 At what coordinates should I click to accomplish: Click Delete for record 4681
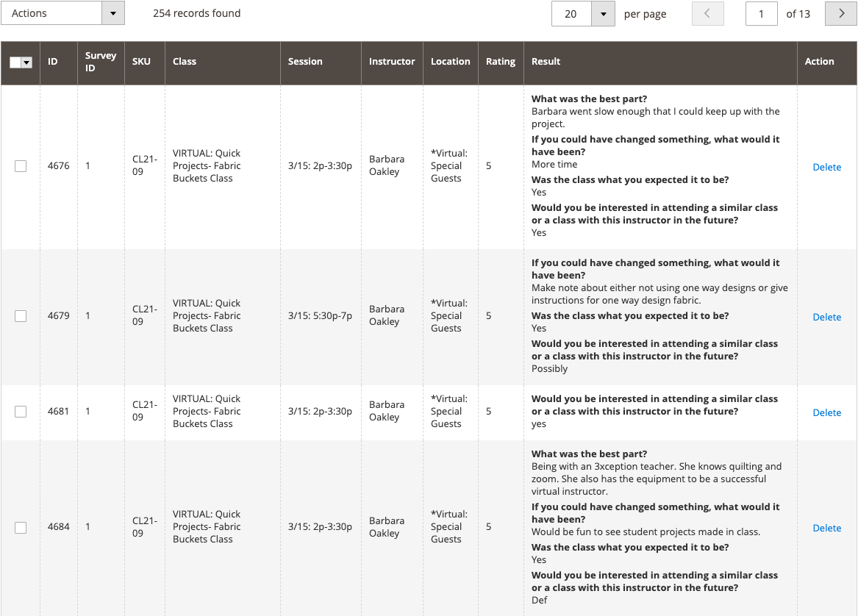826,412
